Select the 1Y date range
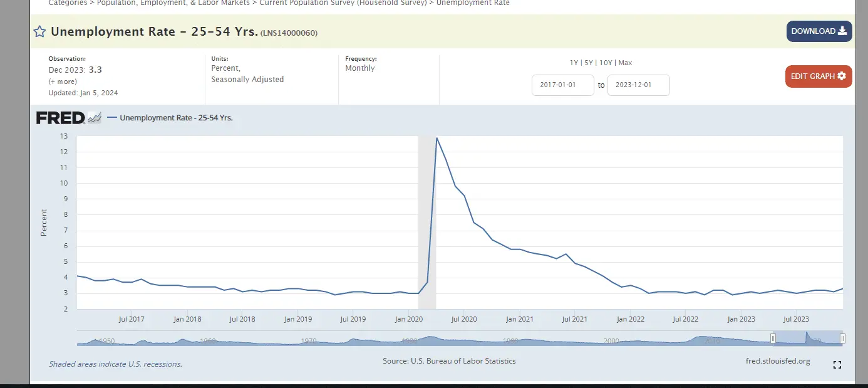The image size is (868, 388). tap(574, 63)
